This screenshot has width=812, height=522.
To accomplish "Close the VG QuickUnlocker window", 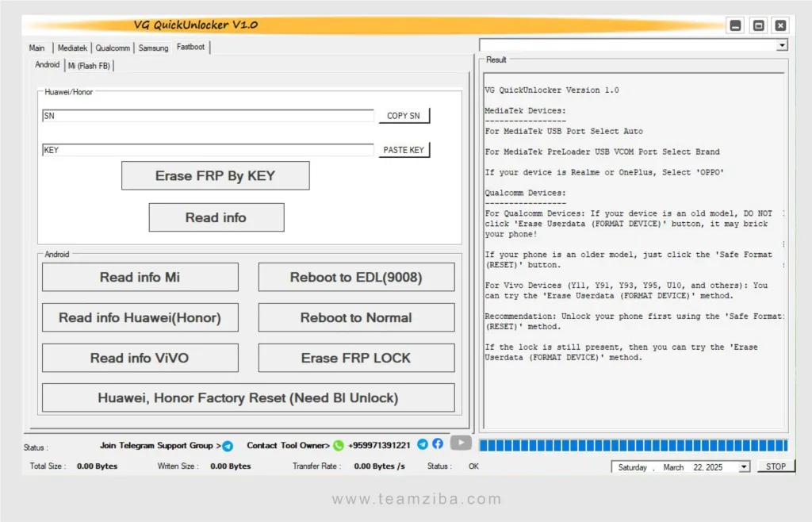I will click(780, 25).
